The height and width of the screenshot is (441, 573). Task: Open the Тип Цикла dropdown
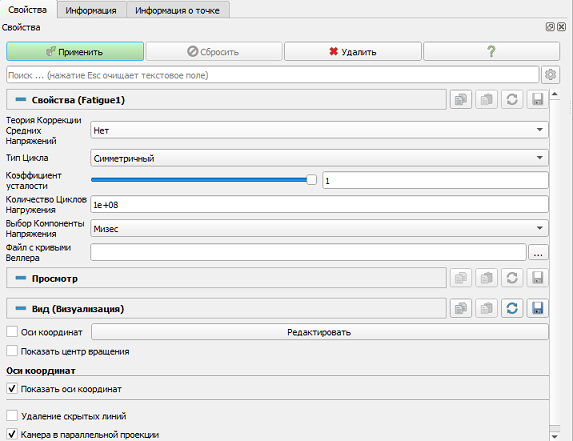(x=319, y=158)
